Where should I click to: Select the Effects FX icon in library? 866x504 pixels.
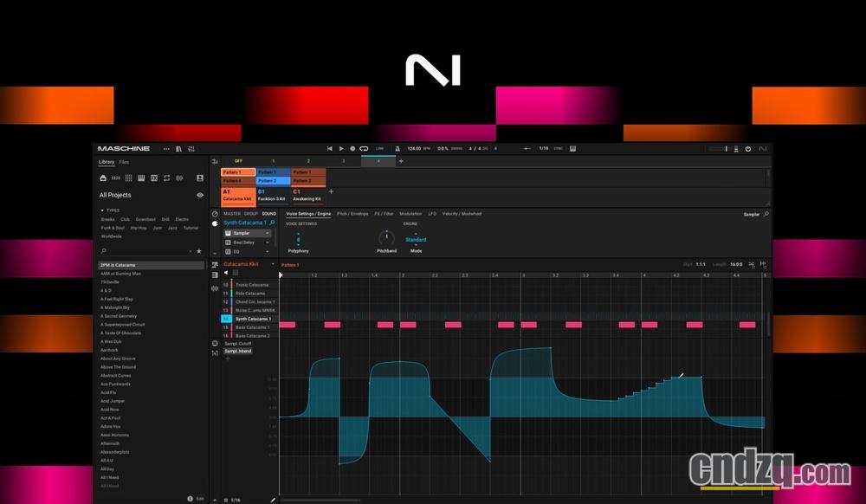tap(153, 178)
